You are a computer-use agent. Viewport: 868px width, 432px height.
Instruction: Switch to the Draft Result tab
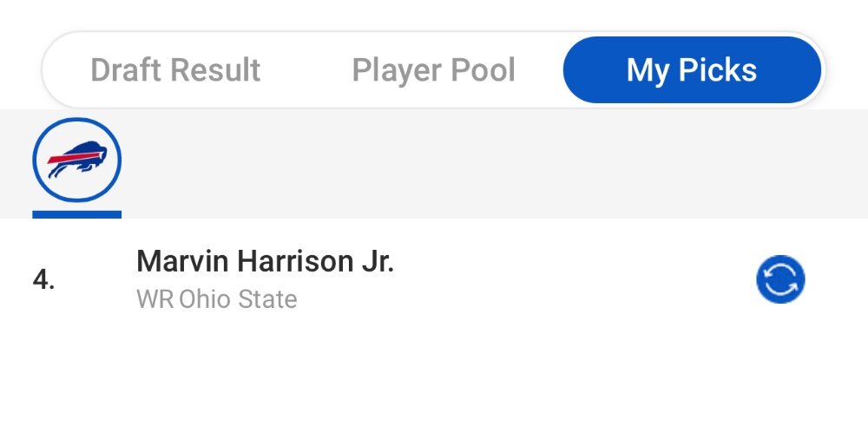pyautogui.click(x=175, y=70)
